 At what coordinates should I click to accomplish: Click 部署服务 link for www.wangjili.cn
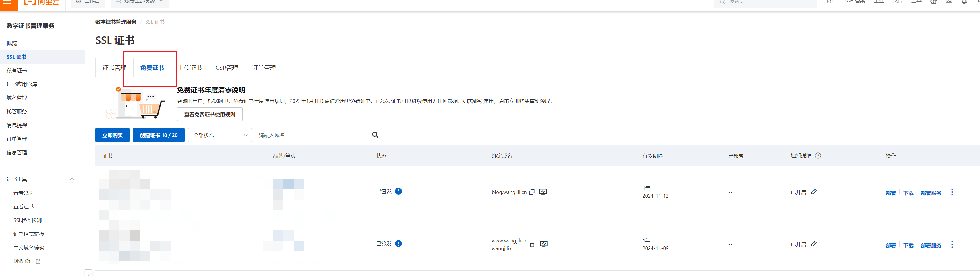tap(930, 245)
